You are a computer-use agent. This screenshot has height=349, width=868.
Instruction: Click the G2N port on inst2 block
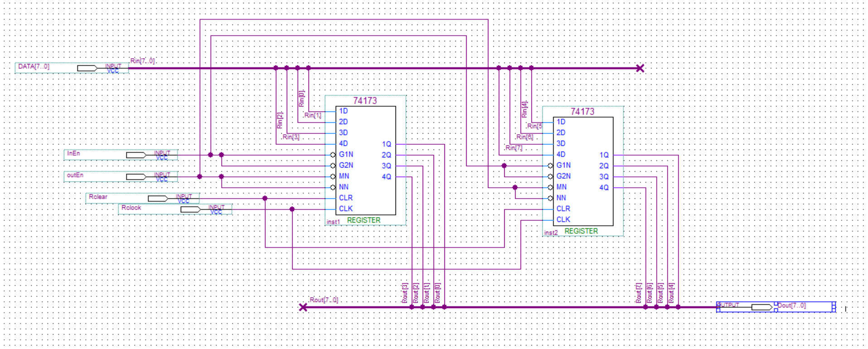(x=564, y=176)
